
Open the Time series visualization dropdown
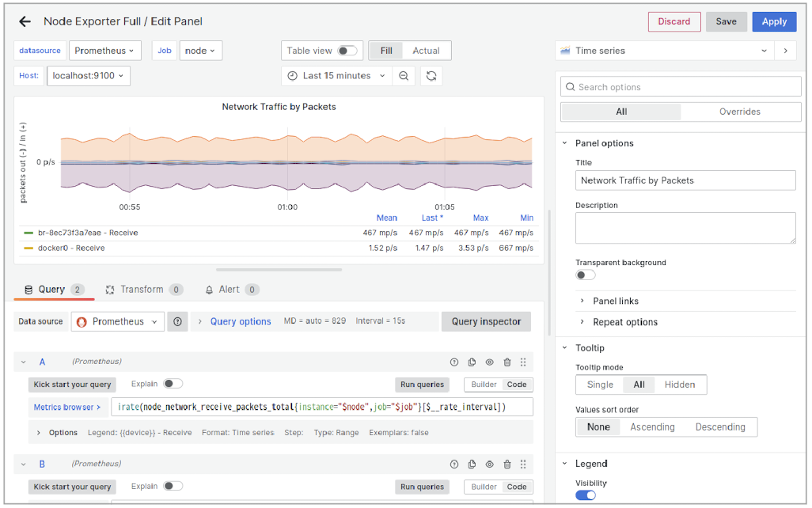click(x=665, y=51)
